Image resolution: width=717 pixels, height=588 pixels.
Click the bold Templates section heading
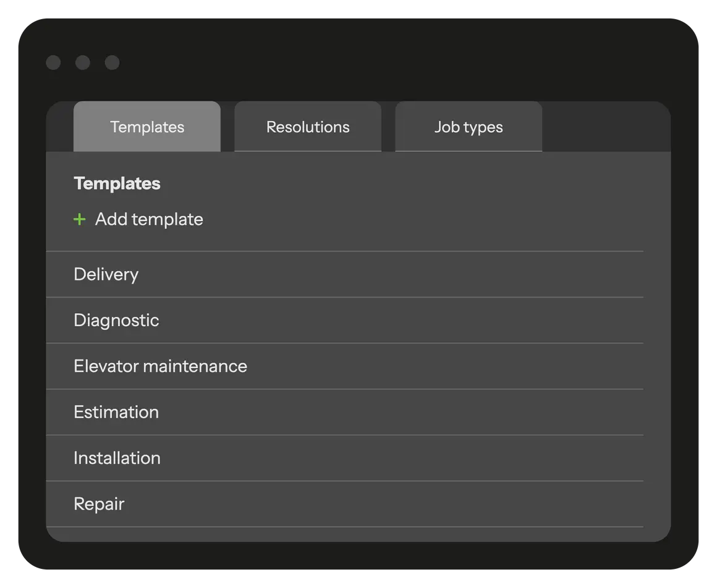pyautogui.click(x=117, y=183)
